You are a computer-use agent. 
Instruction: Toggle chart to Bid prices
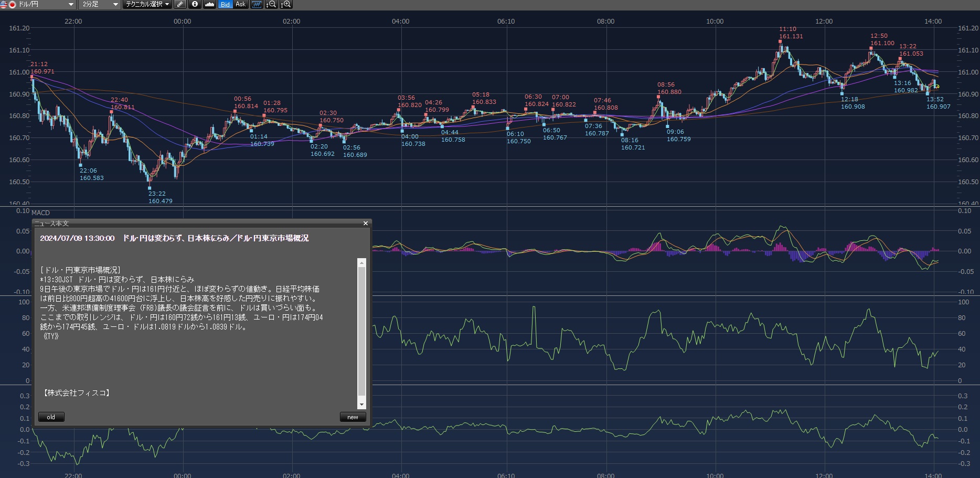coord(225,4)
